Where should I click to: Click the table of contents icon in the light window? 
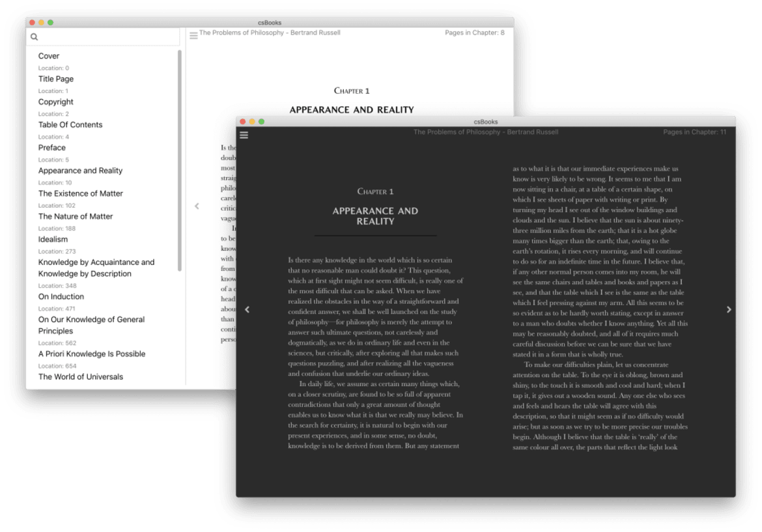coord(194,35)
